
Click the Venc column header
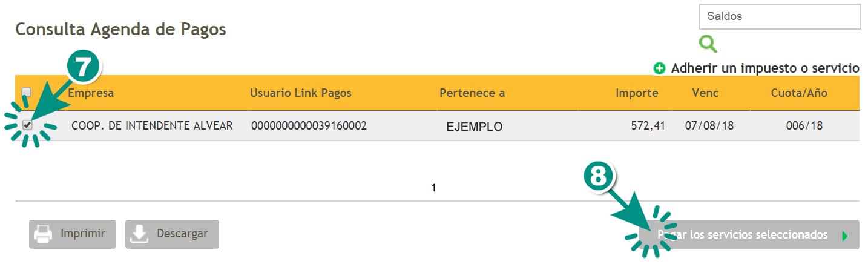705,93
